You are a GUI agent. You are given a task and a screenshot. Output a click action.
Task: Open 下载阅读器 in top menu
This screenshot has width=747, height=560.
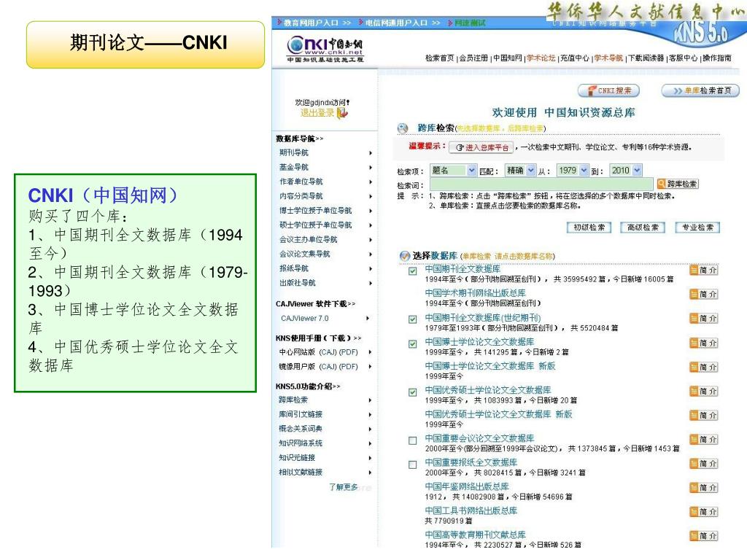(646, 58)
